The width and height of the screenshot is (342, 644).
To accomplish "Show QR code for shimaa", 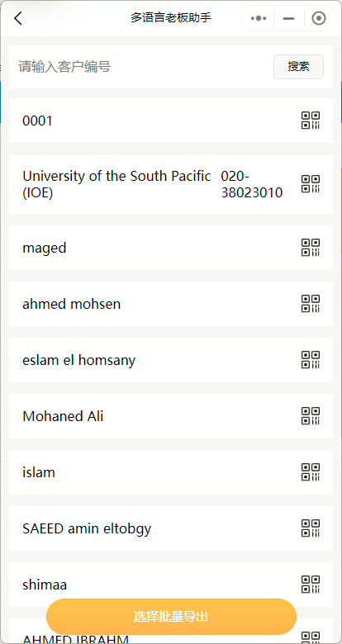I will point(311,585).
